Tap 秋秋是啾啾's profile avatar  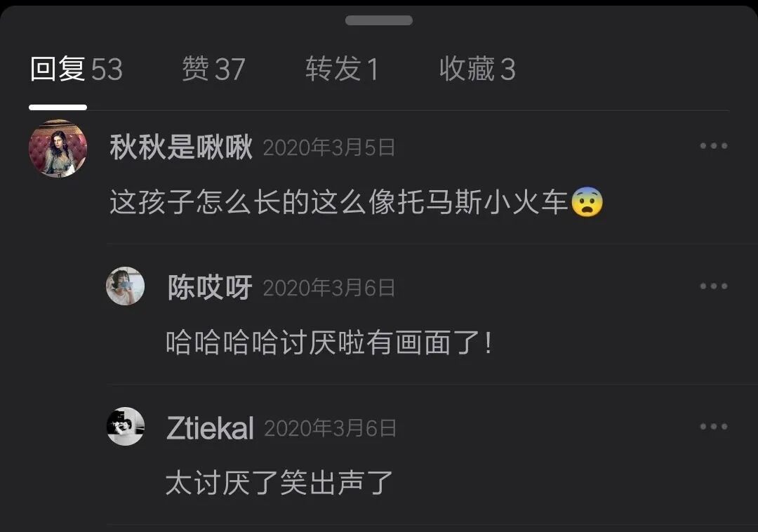point(58,148)
